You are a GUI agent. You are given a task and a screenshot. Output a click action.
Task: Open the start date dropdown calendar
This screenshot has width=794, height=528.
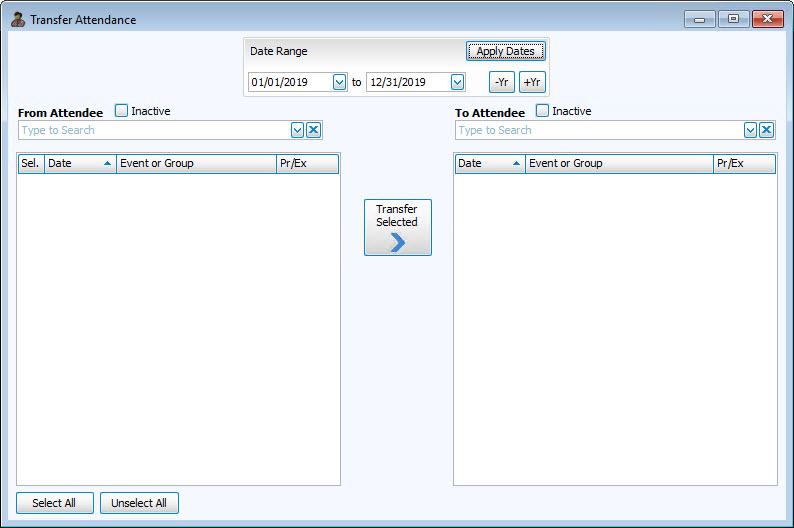[339, 82]
